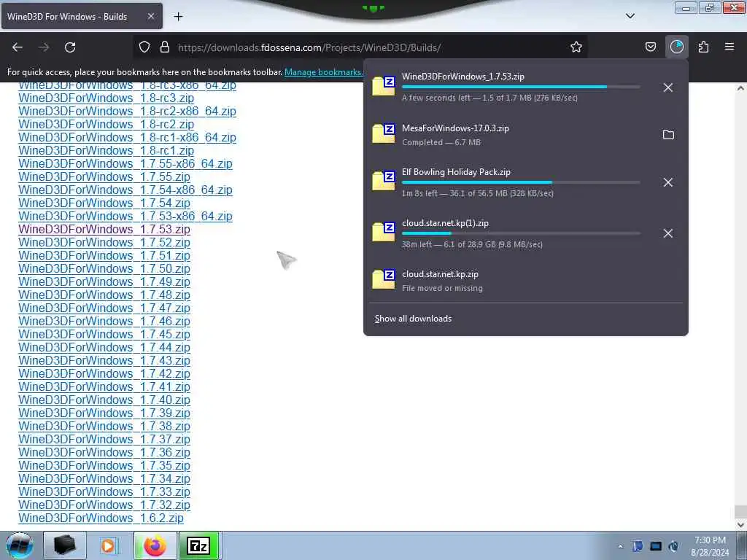
Task: Click the cloud.star.net.kp(1).zip progress bar
Action: pos(521,233)
